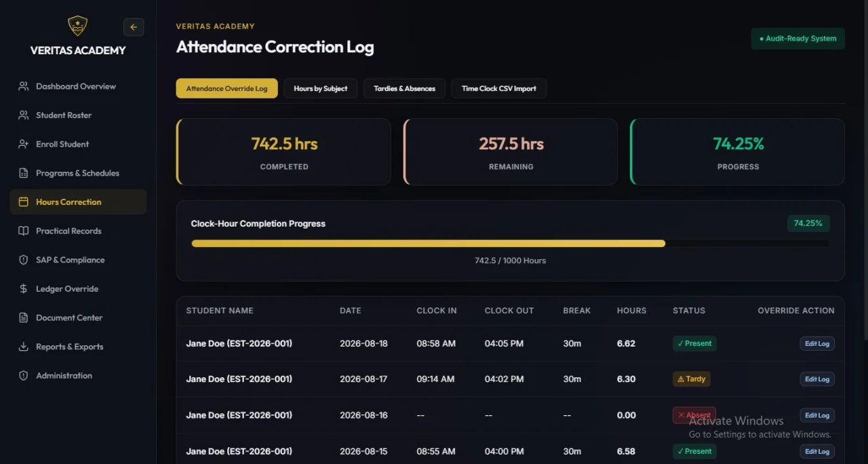The image size is (868, 464).
Task: Click the Student Roster icon
Action: (24, 115)
